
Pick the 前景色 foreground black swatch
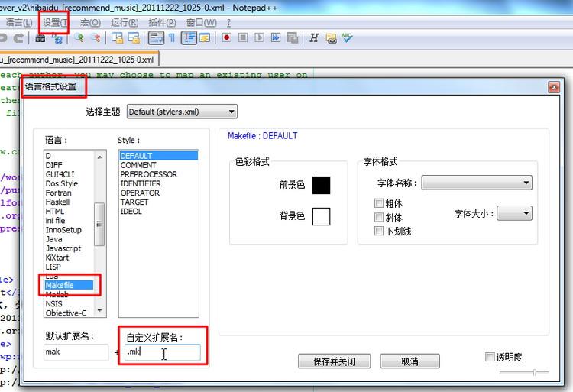pos(321,185)
